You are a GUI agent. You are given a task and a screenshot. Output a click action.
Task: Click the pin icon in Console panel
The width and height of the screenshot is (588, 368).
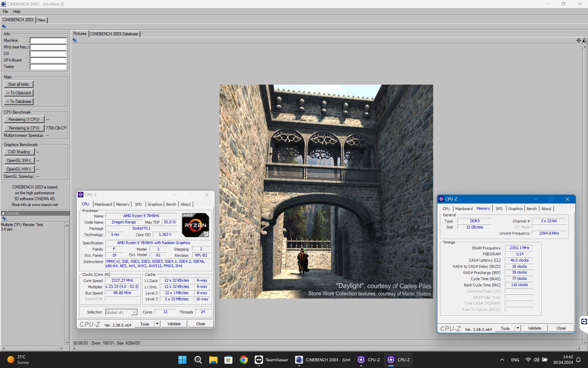point(4,218)
